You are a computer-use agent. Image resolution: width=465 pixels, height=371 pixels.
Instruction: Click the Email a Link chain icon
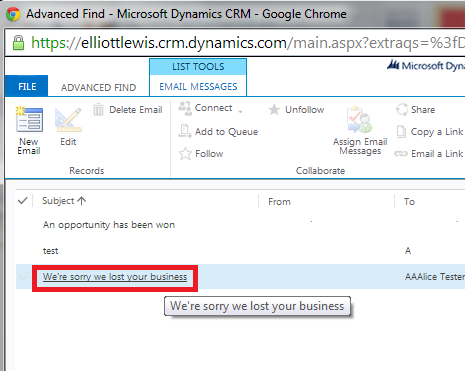click(x=401, y=154)
